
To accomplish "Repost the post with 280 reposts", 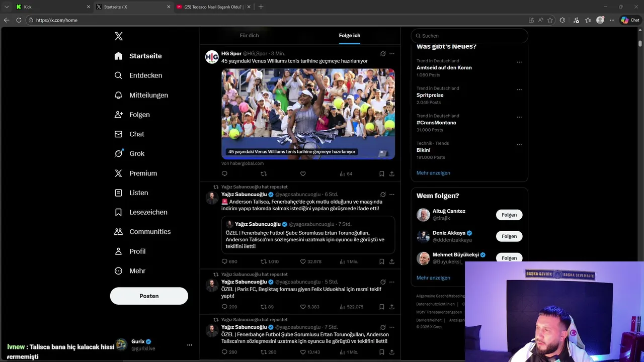I will [268, 352].
